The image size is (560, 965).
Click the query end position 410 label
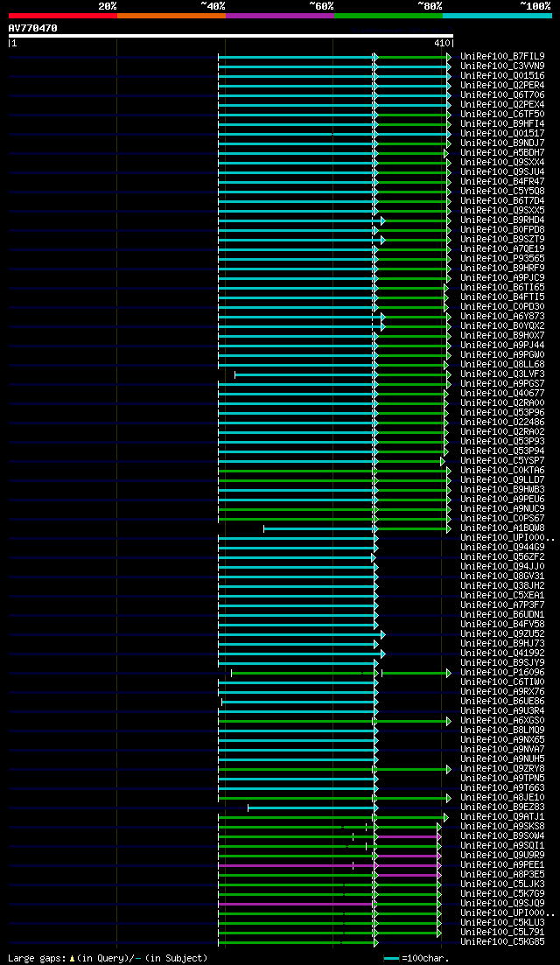(444, 44)
